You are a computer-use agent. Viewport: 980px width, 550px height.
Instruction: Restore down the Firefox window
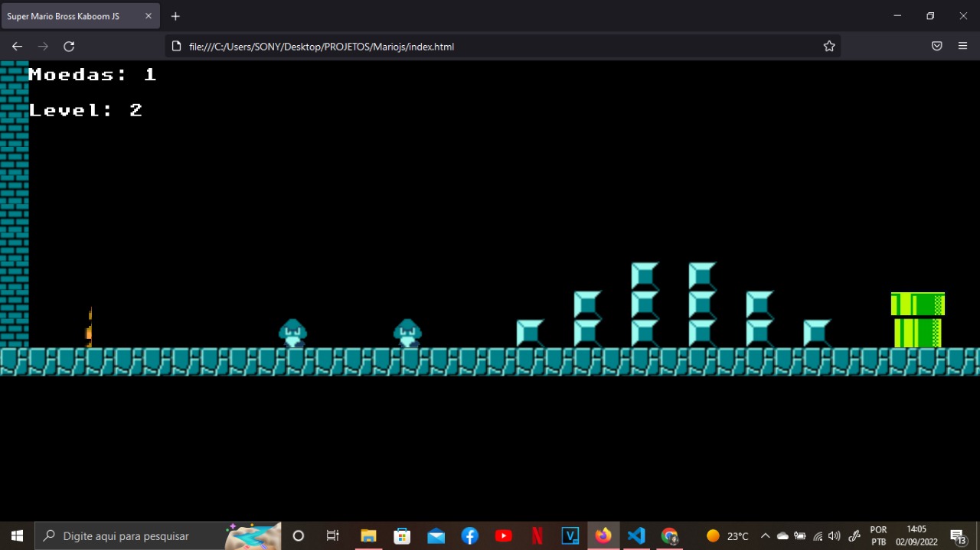pyautogui.click(x=930, y=16)
